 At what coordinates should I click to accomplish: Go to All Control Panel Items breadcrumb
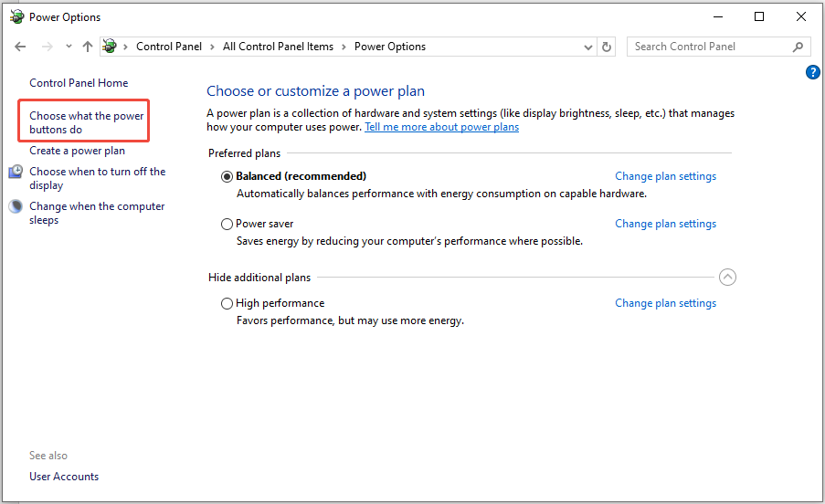pyautogui.click(x=278, y=47)
